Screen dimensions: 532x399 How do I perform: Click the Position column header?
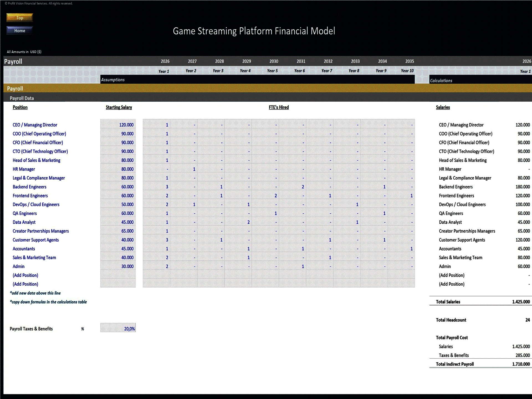click(20, 107)
